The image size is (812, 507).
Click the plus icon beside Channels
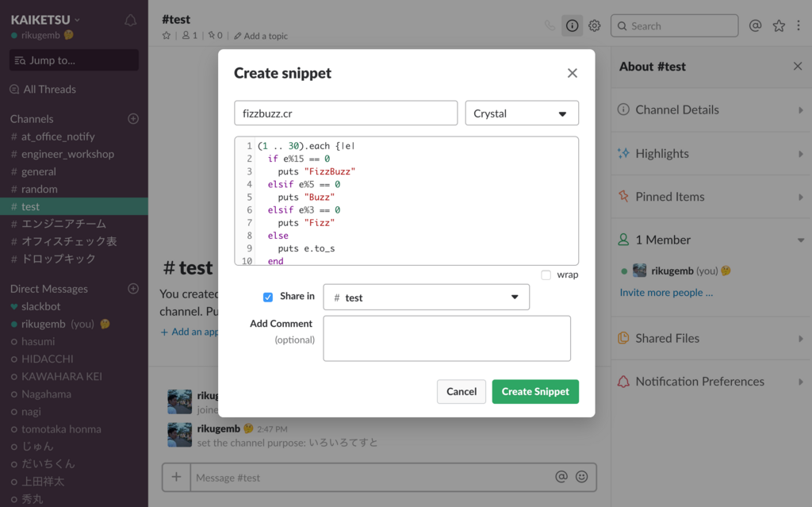tap(133, 119)
